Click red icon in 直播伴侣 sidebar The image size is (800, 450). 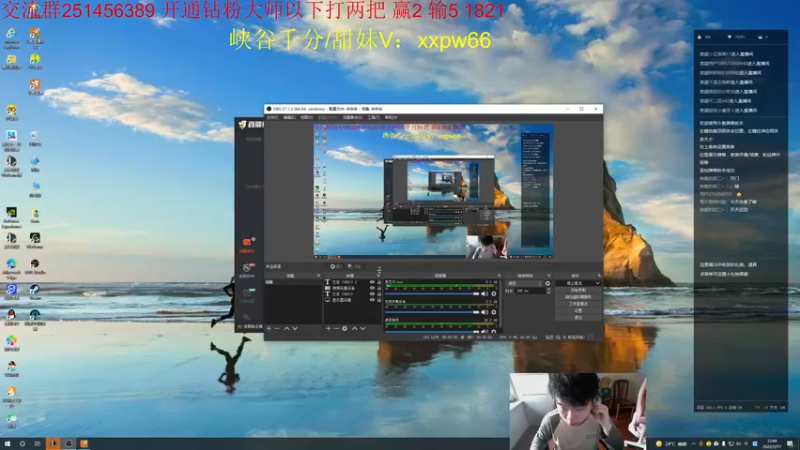[247, 243]
